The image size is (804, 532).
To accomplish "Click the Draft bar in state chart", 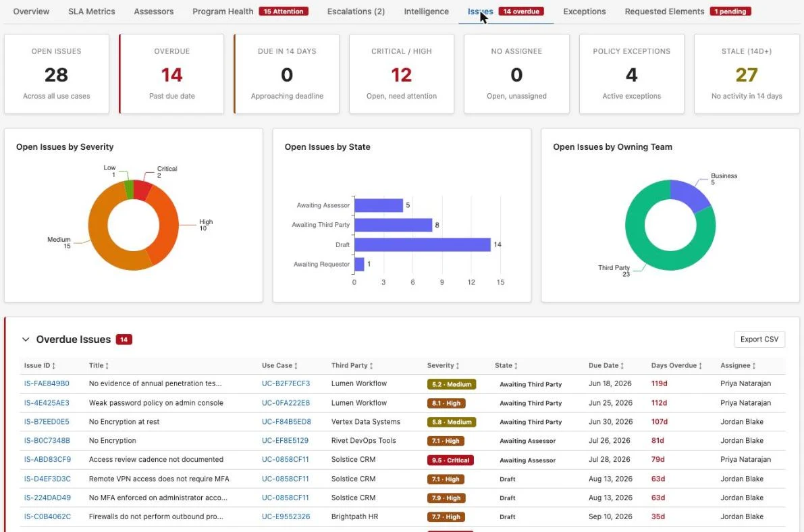I will 423,244.
